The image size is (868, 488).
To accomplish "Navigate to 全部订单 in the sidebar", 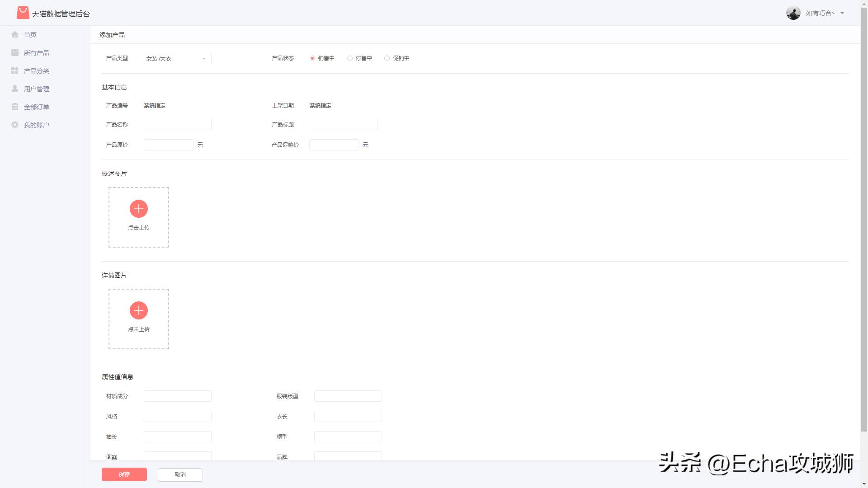I will 36,107.
